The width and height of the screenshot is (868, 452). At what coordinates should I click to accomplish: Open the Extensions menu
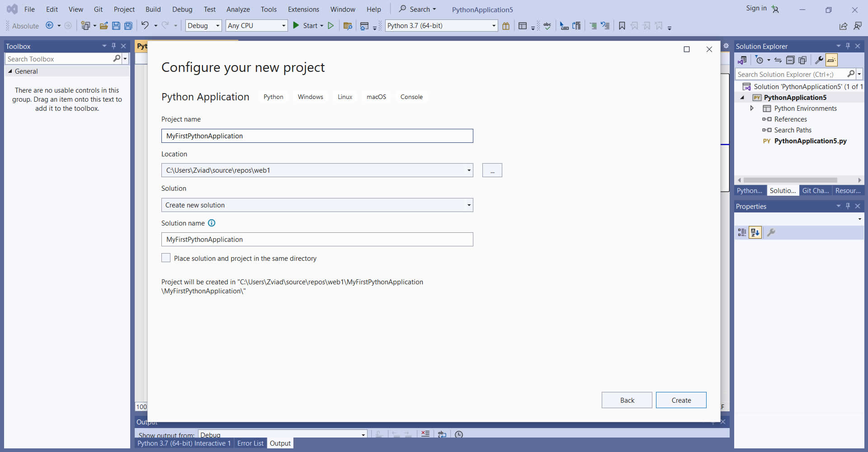tap(303, 9)
